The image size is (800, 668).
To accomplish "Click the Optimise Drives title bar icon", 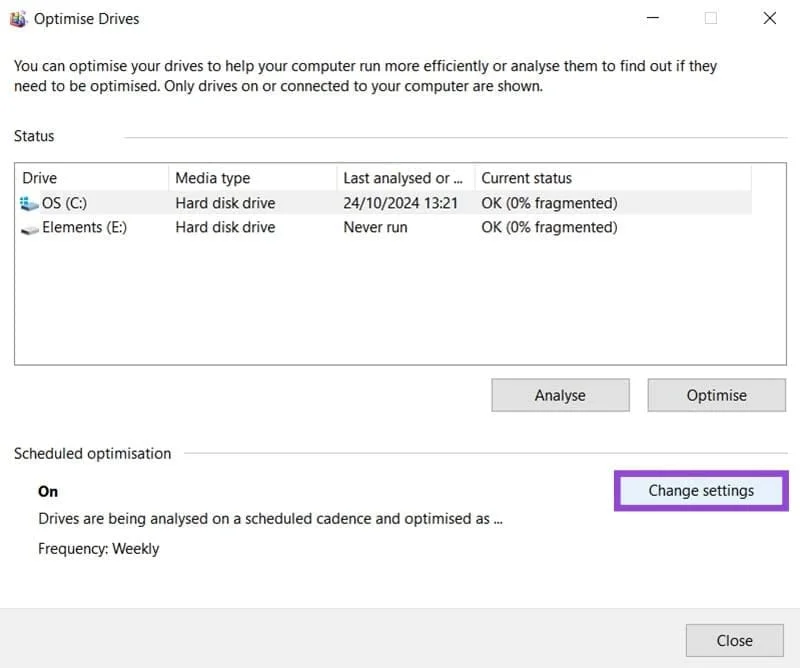I will (x=18, y=19).
